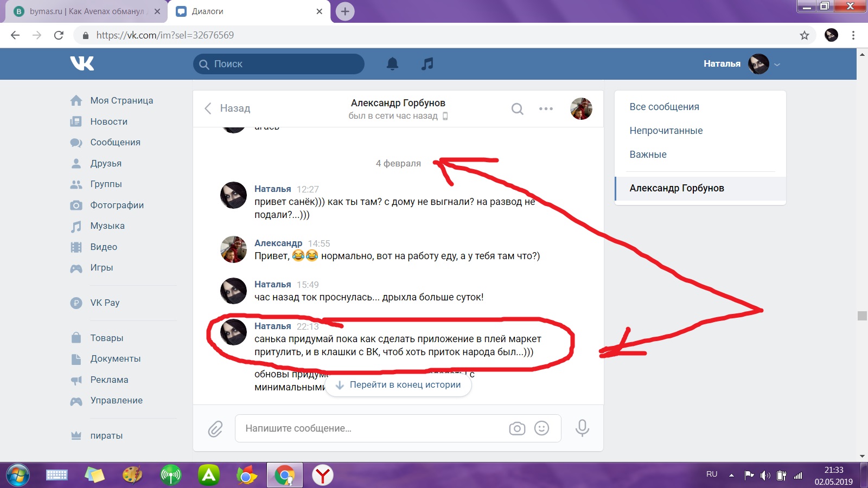Open the music player note icon
This screenshot has height=488, width=868.
pyautogui.click(x=427, y=64)
